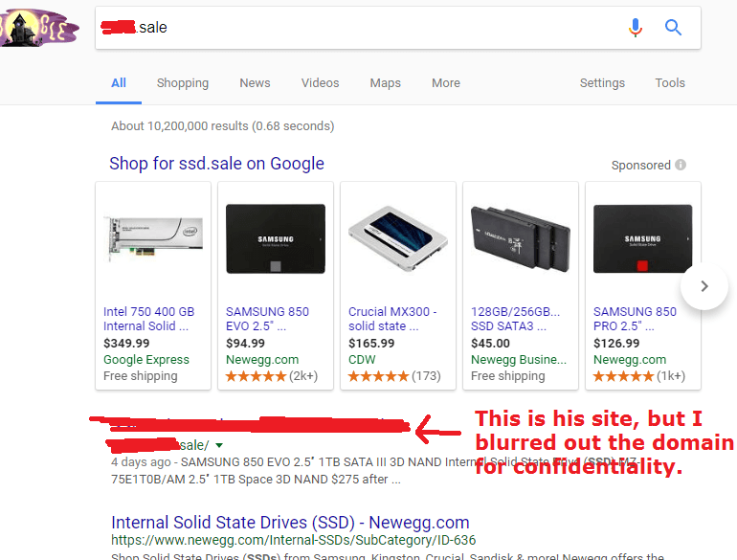Open the Samsung 850 PRO product image
The image size is (737, 560).
(x=642, y=239)
